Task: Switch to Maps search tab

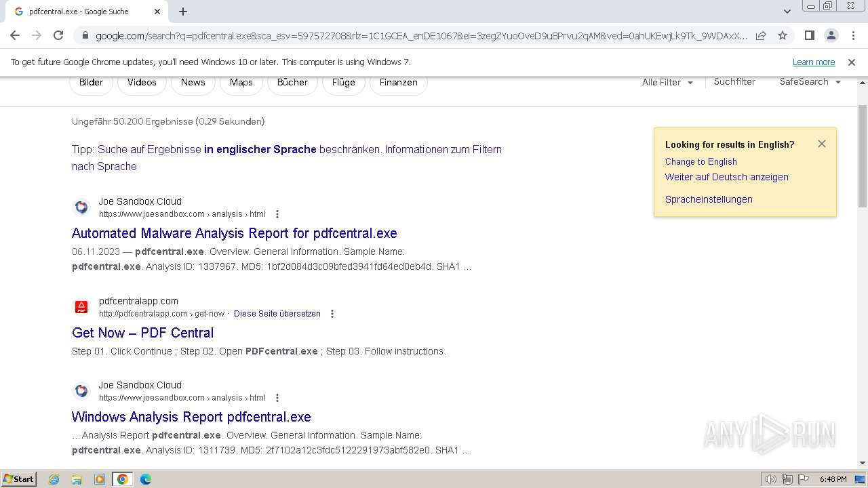Action: point(241,82)
